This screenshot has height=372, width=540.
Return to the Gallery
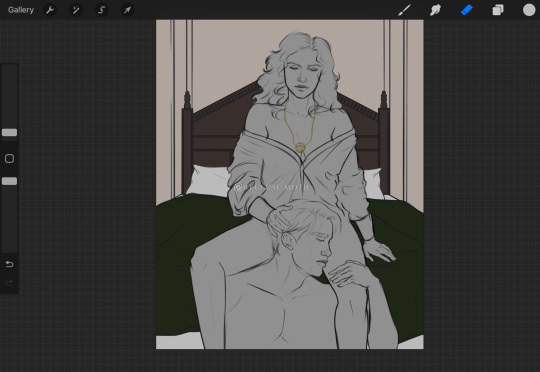pyautogui.click(x=21, y=10)
